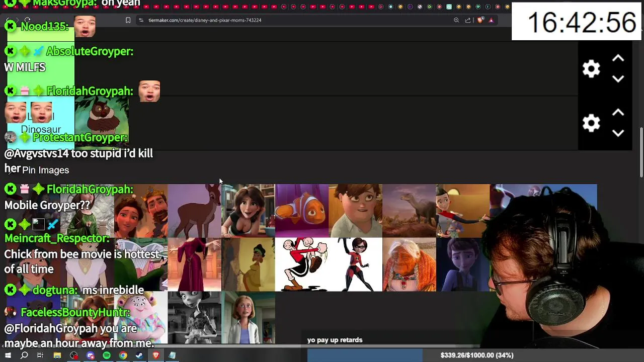Select the short-haired heavyset mom image
Viewport: 644px width, 362px height.
click(x=355, y=210)
